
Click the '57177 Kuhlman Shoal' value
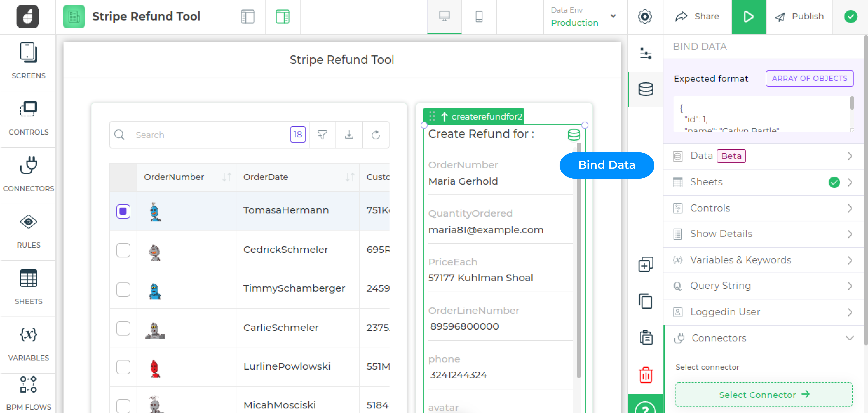[x=480, y=278]
